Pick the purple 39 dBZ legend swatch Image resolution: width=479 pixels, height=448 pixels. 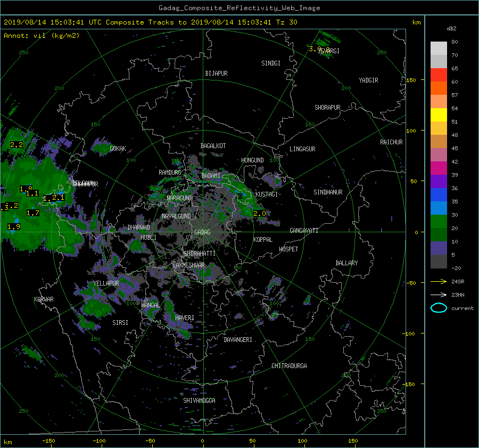pyautogui.click(x=439, y=181)
